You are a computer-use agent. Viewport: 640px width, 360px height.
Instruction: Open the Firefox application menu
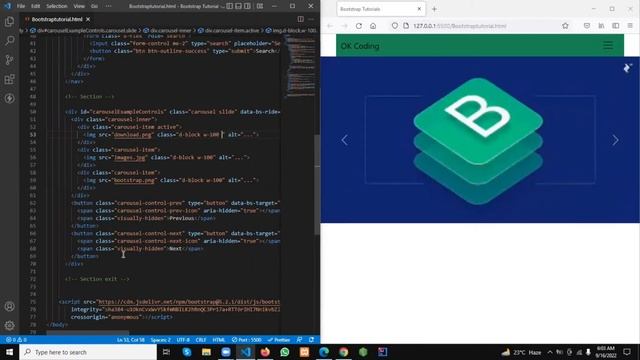point(630,26)
